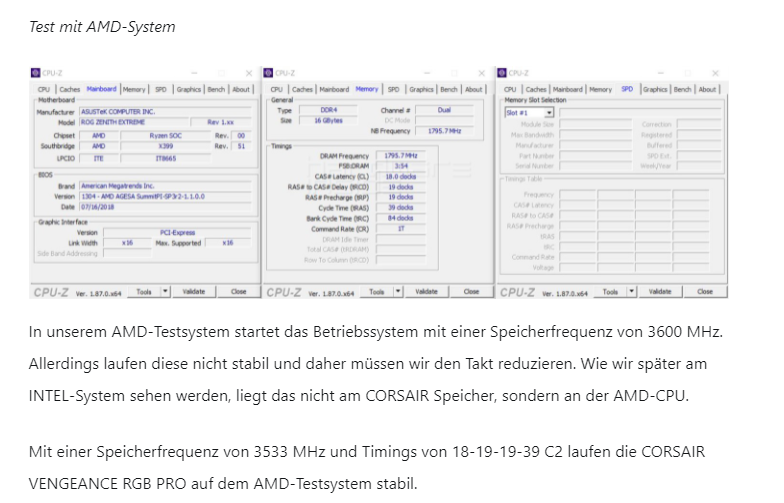Open the Caches tab in the SPD window
Screen dimensions: 784x503
[536, 90]
